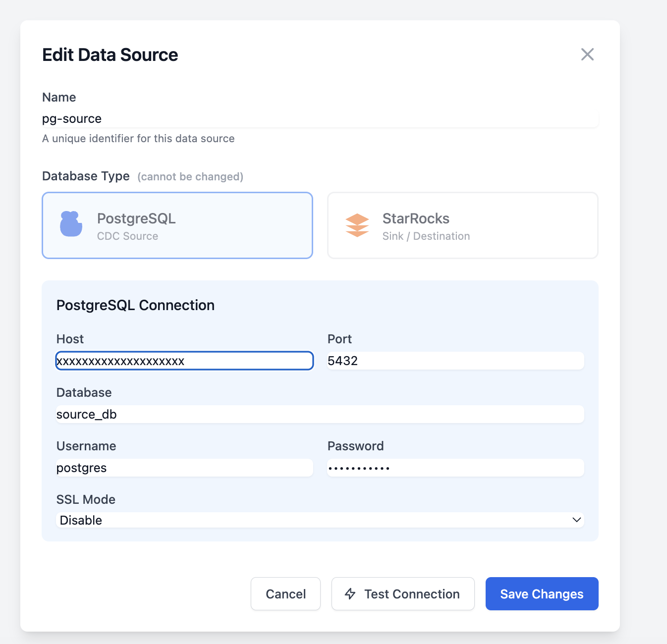Select the Port field showing 5432
This screenshot has width=667, height=644.
pos(455,361)
